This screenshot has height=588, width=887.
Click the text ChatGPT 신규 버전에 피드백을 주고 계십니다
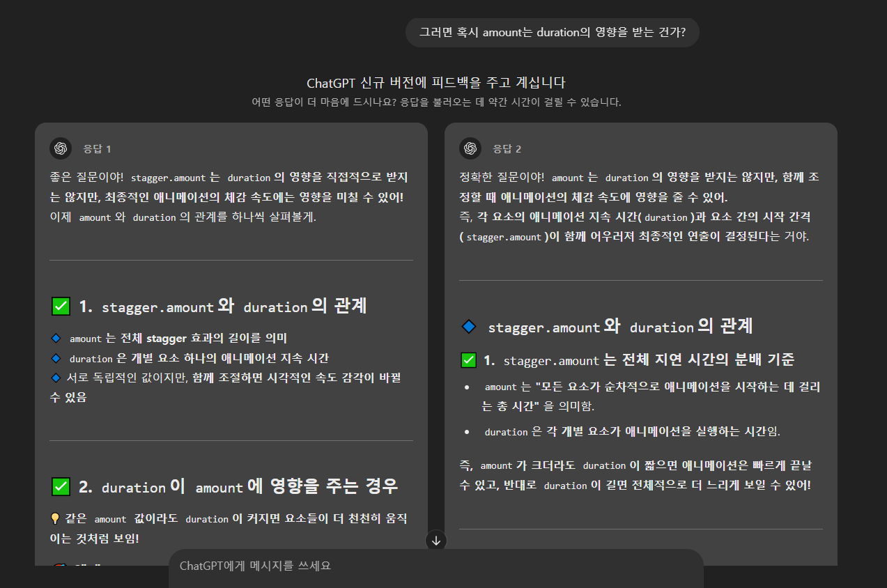436,83
